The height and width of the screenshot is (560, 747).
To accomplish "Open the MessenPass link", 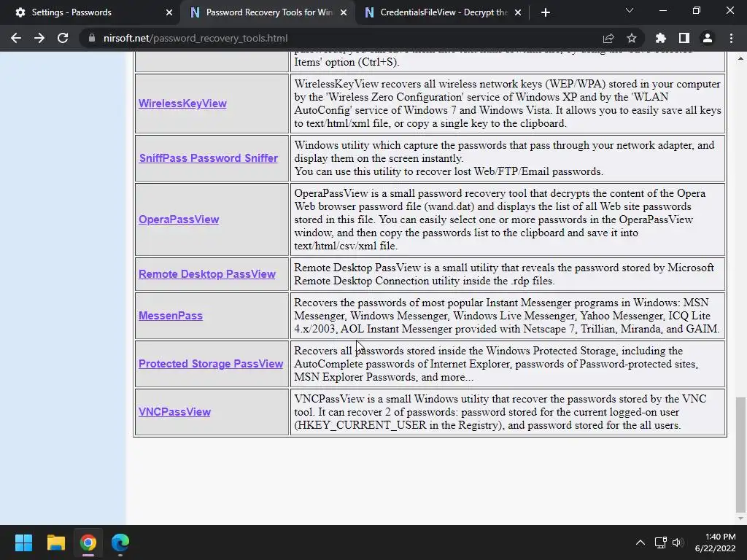I will point(171,316).
